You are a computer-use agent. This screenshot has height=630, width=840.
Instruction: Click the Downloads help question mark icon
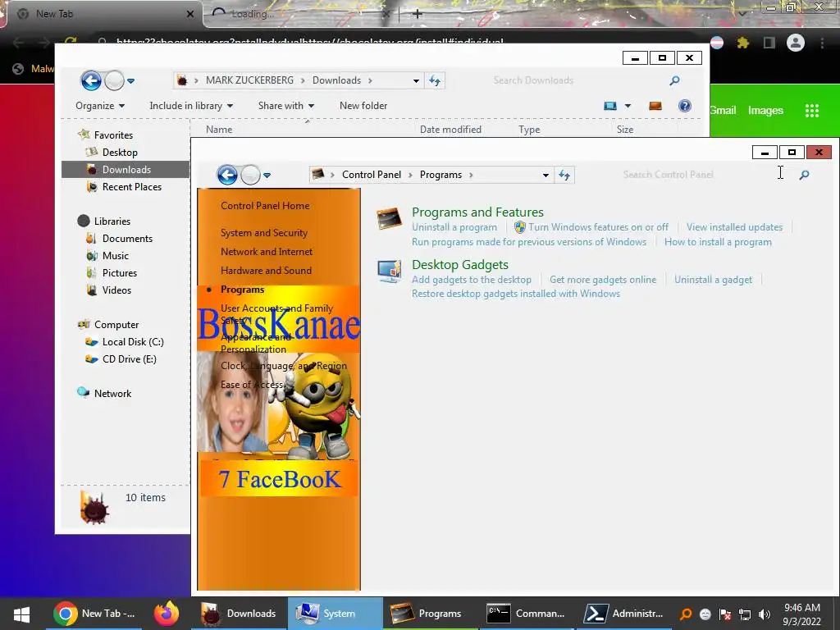pyautogui.click(x=685, y=106)
